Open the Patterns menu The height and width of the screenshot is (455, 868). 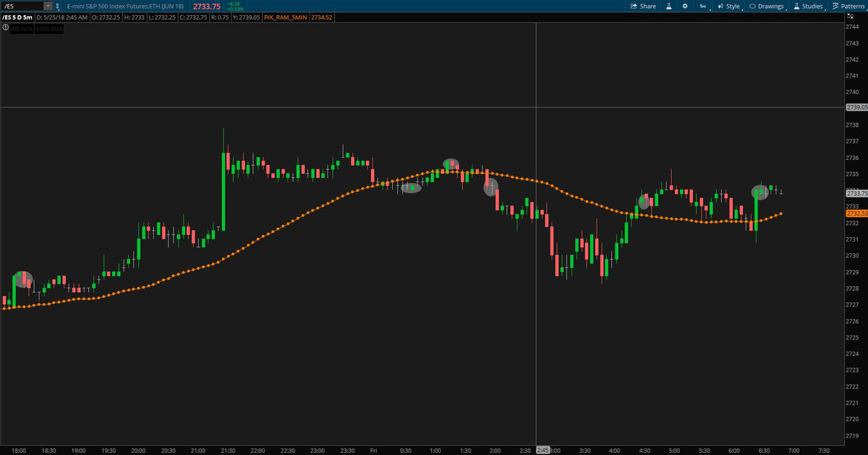848,6
